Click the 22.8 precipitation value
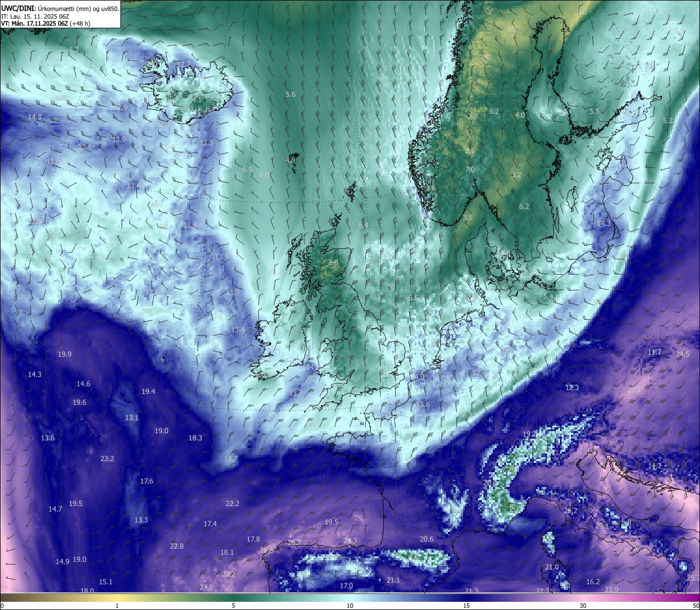 [177, 547]
